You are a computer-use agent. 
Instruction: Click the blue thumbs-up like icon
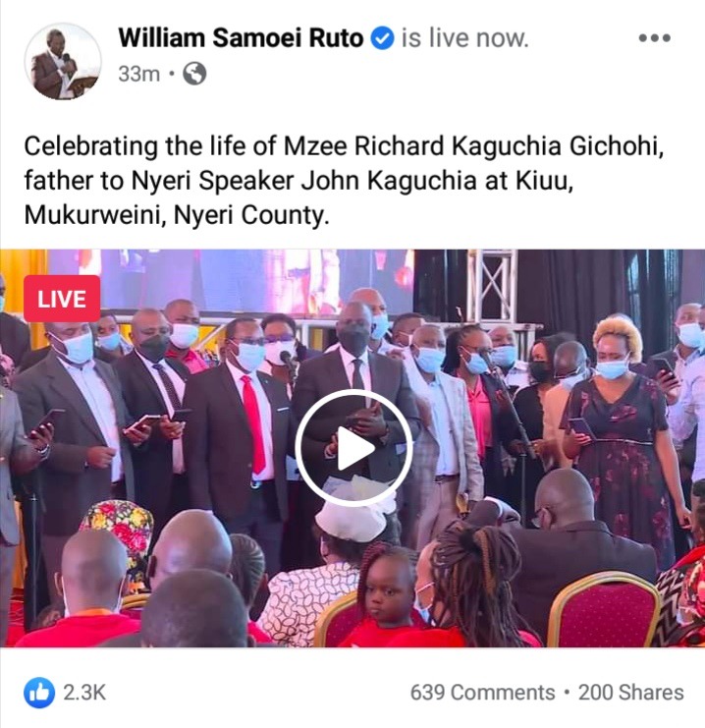pos(39,693)
